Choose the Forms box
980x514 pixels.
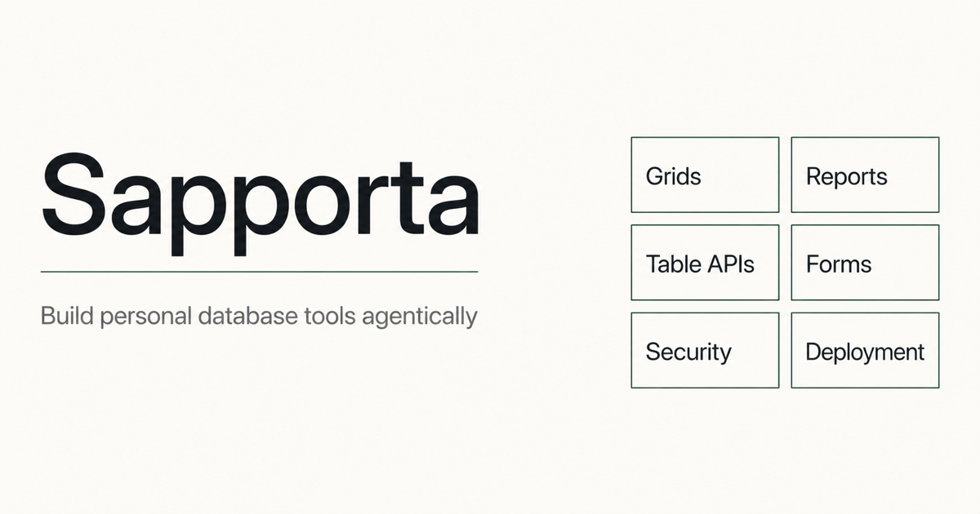[x=865, y=263]
